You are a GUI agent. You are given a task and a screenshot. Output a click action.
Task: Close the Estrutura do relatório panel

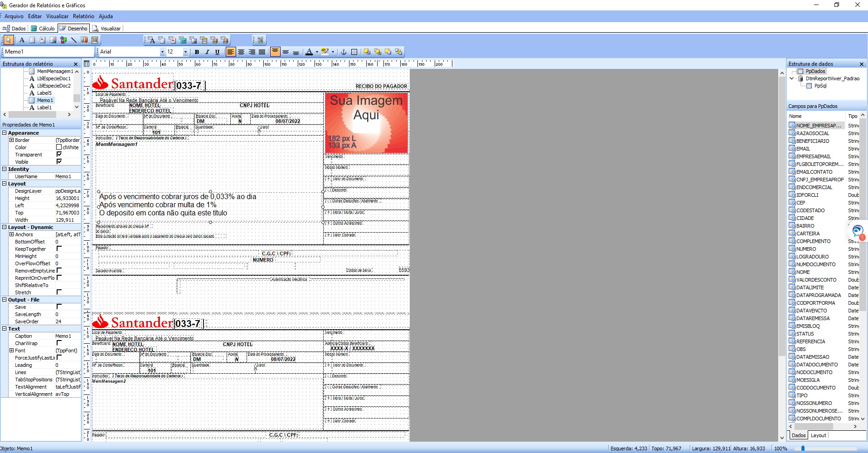click(x=76, y=64)
